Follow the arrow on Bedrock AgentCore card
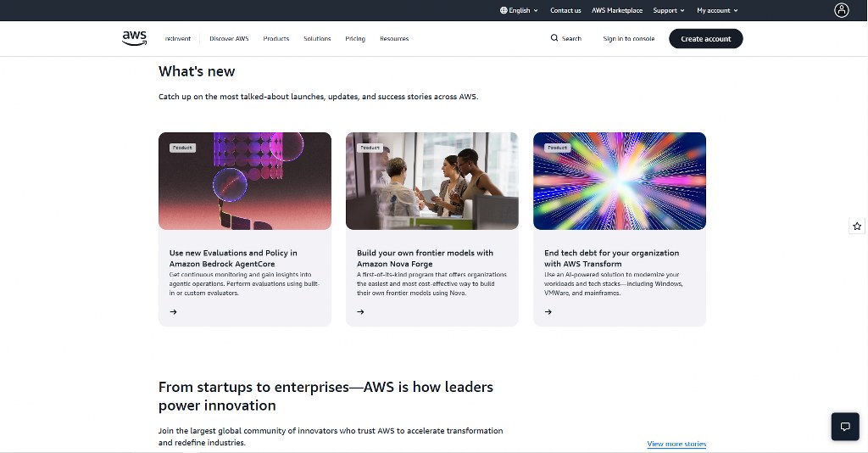The height and width of the screenshot is (453, 868). click(173, 312)
